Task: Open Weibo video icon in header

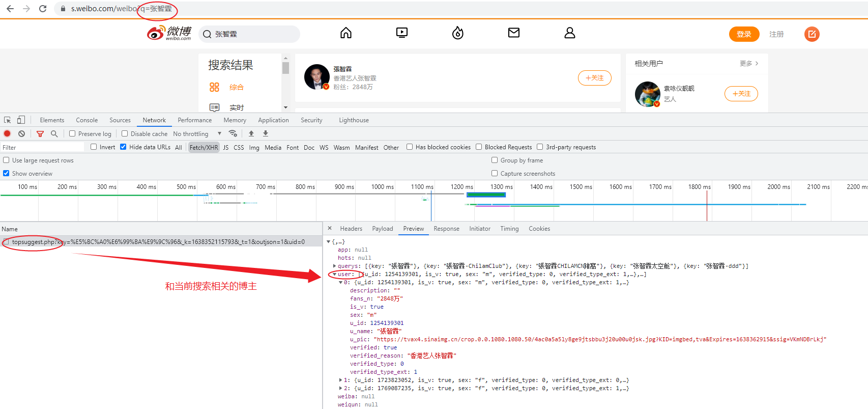Action: (x=402, y=33)
